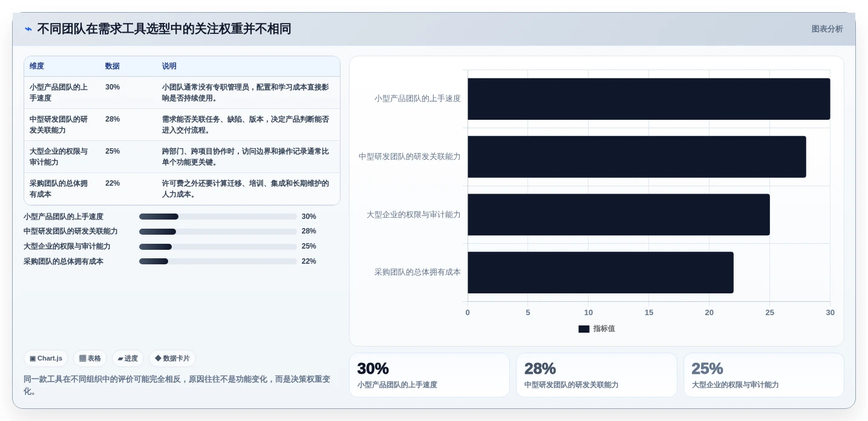Click the 维度 column header

[37, 67]
